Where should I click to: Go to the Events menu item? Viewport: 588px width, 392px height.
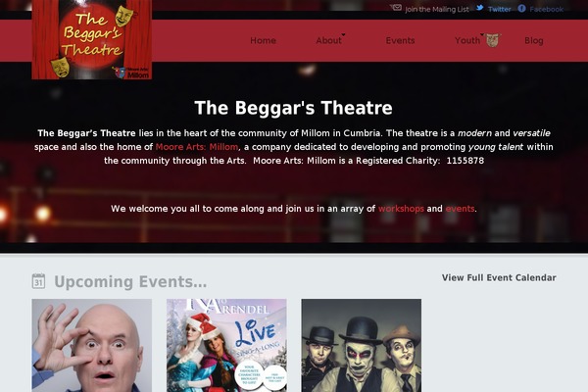(400, 40)
